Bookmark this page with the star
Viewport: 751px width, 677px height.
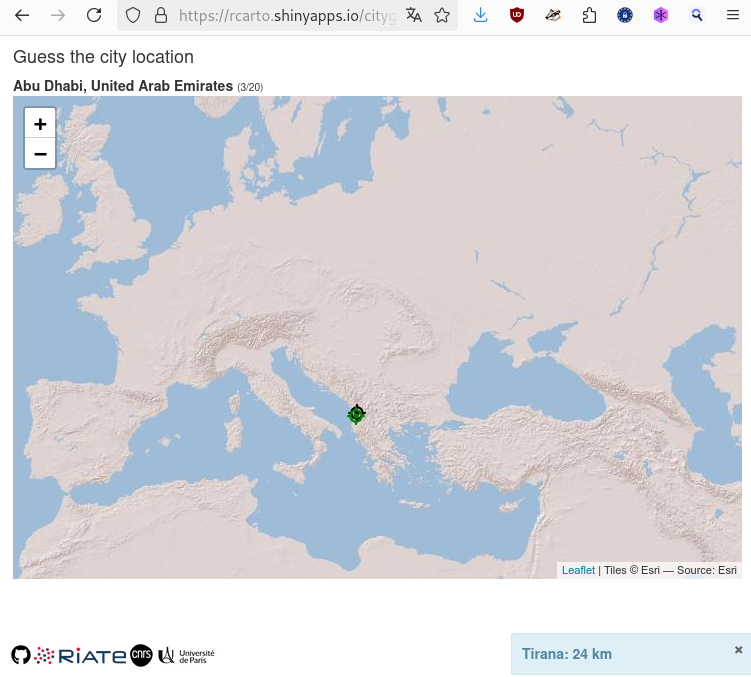[442, 16]
